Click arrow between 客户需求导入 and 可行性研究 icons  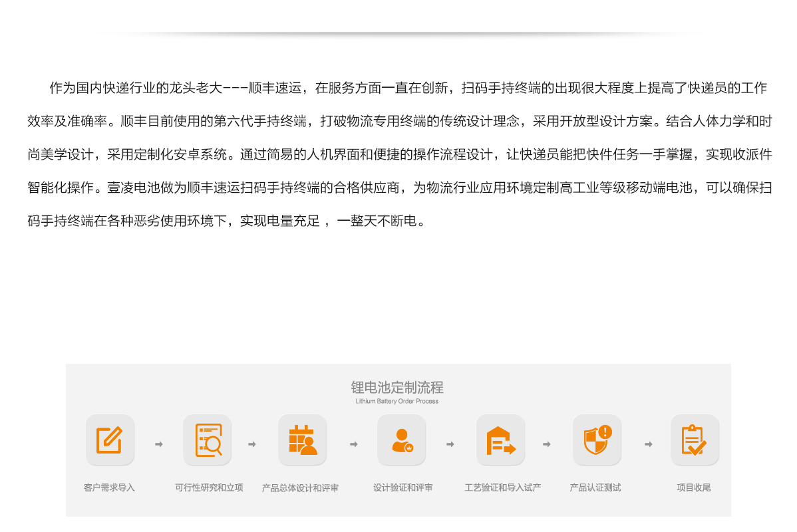pyautogui.click(x=158, y=444)
